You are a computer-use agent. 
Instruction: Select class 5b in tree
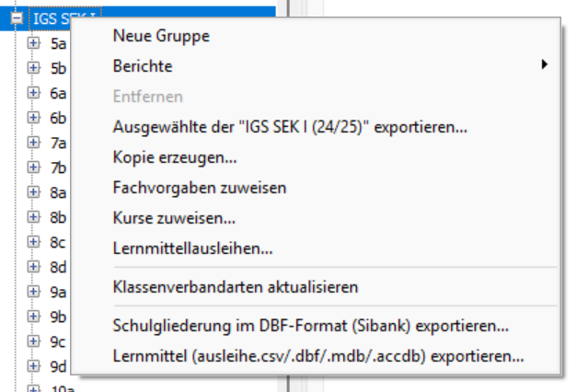(59, 67)
